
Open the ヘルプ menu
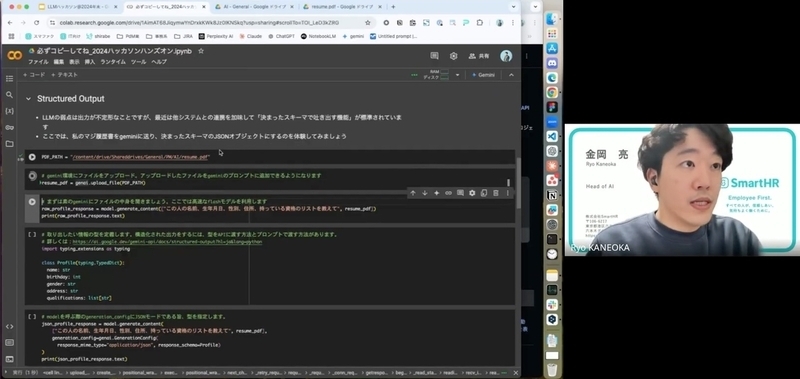[x=159, y=62]
